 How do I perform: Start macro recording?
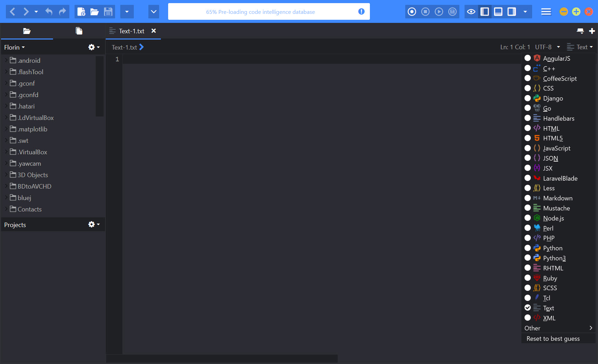click(412, 12)
